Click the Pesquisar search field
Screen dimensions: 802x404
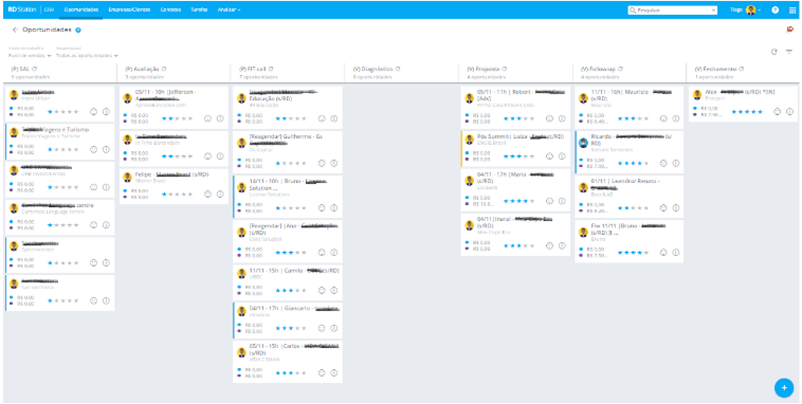[x=670, y=9]
